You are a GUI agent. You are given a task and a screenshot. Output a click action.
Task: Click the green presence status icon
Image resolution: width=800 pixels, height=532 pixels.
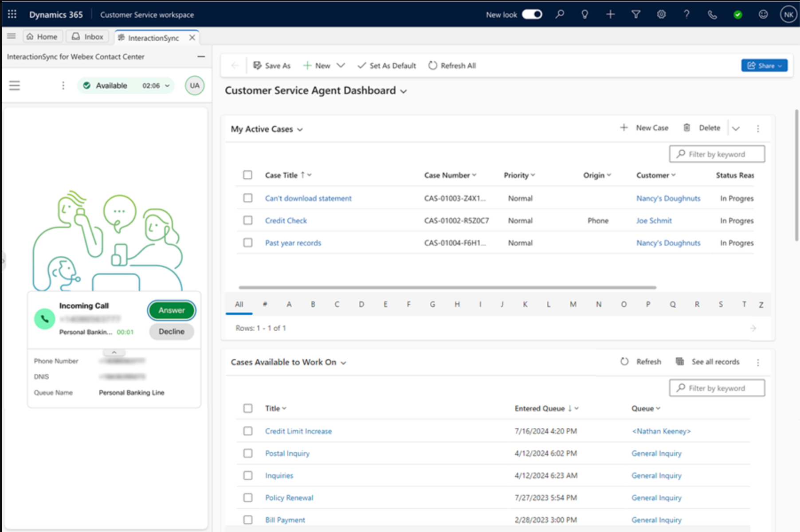pyautogui.click(x=738, y=15)
